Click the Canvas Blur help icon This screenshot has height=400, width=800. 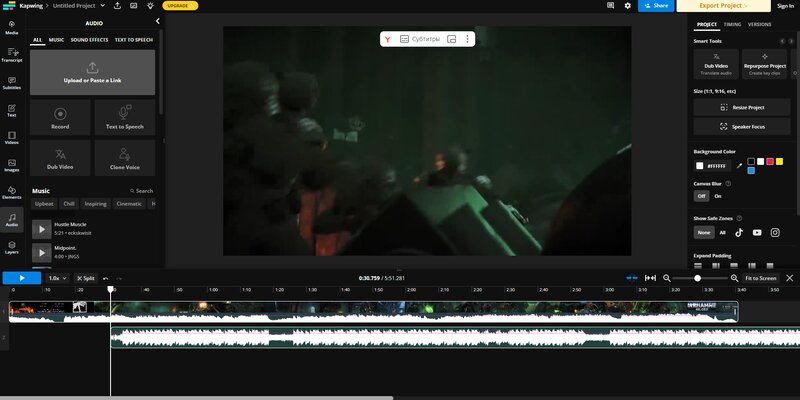point(728,184)
